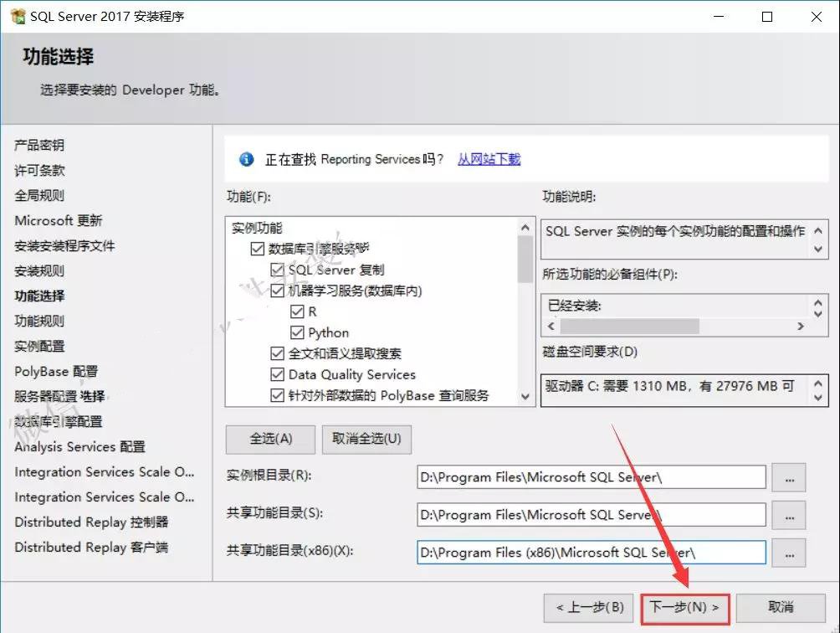The width and height of the screenshot is (840, 633).
Task: Click the disk space requirement text
Action: (669, 386)
